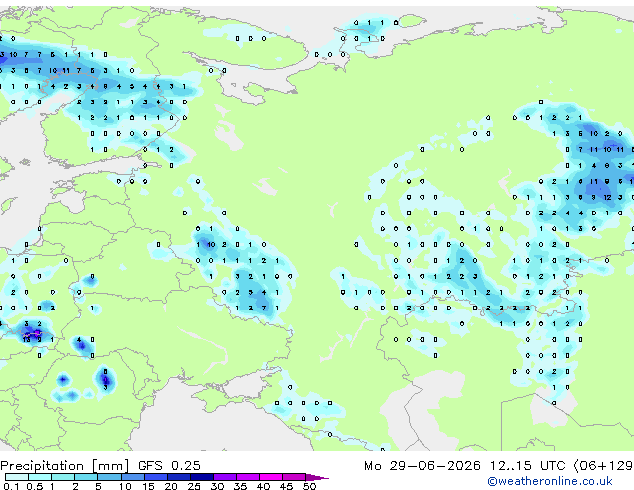The height and width of the screenshot is (490, 634).
Task: Click the 'GFS 0.25' model label
Action: (169, 466)
